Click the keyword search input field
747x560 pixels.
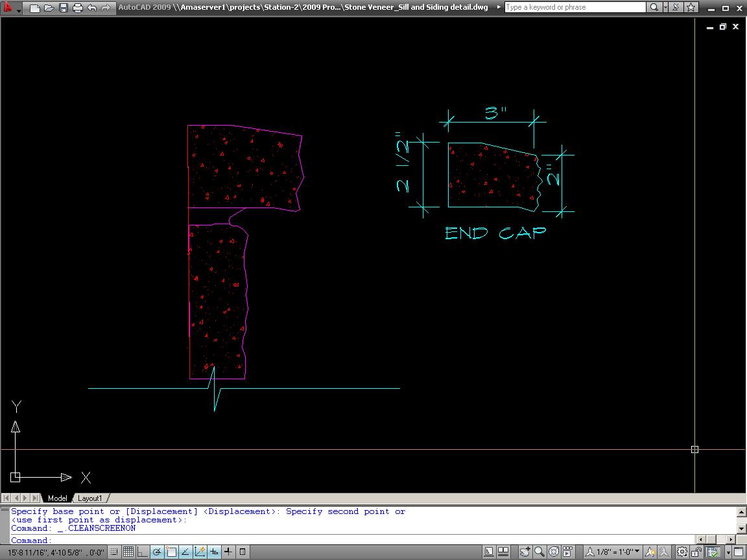(x=575, y=8)
